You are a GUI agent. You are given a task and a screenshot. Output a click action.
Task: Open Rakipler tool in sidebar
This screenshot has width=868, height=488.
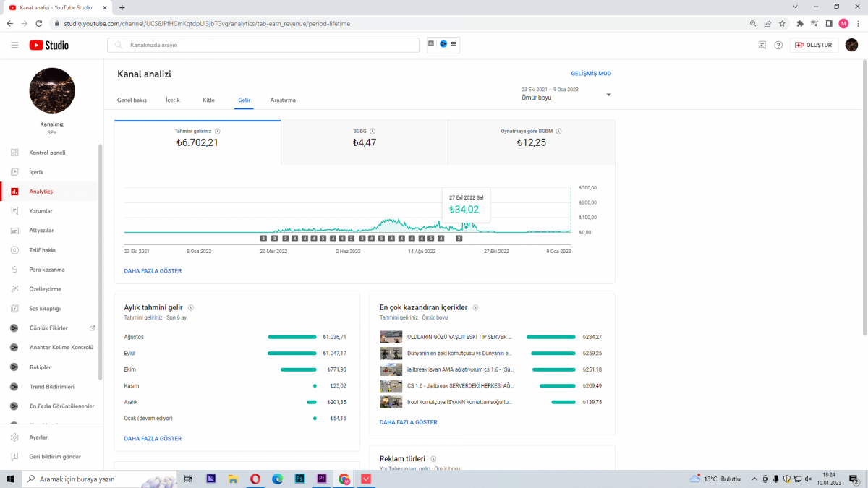[40, 367]
